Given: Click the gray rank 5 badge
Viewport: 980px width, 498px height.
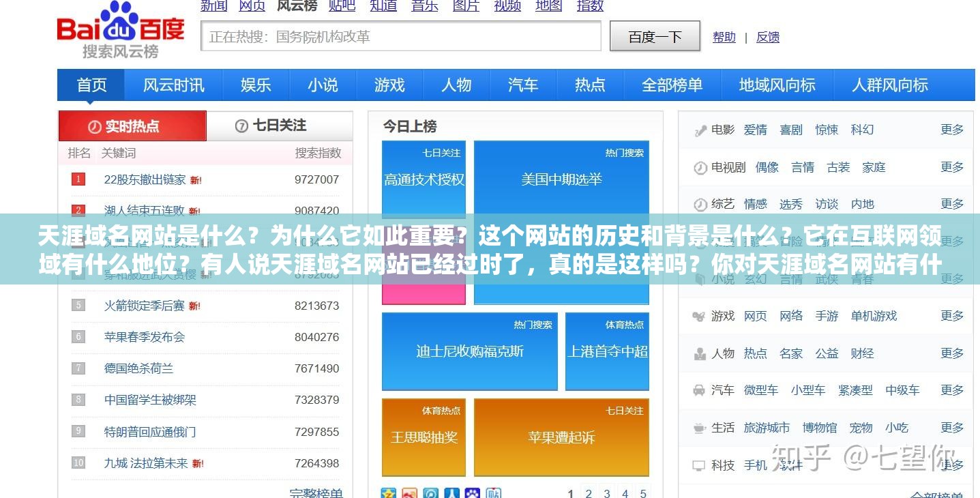Looking at the screenshot, I should (x=78, y=305).
